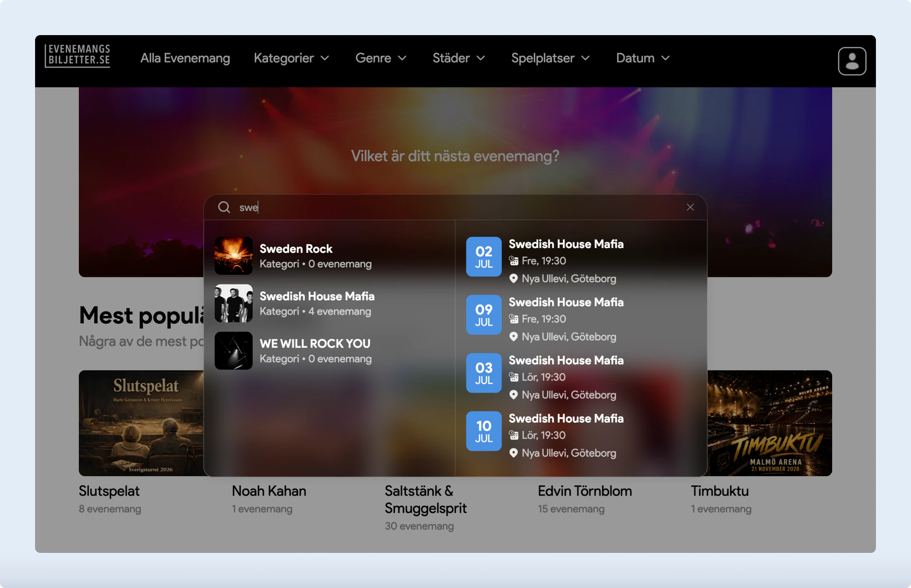Click the calendar icon on the 02 JUL event
This screenshot has height=588, width=911.
513,261
